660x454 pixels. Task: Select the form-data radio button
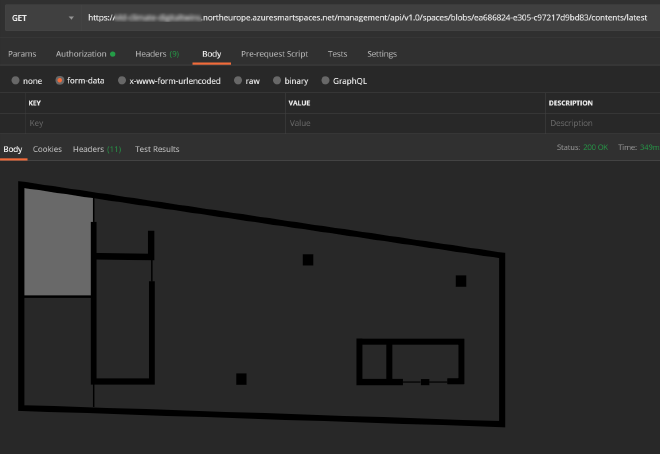[59, 80]
